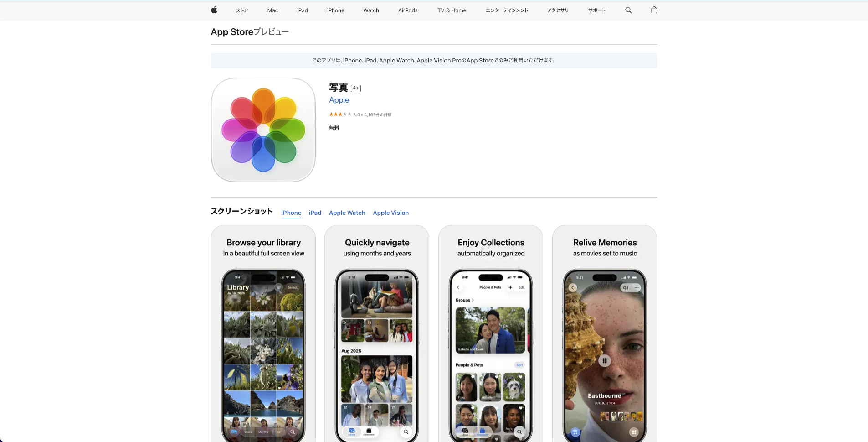Click the Photos app flower icon

263,130
